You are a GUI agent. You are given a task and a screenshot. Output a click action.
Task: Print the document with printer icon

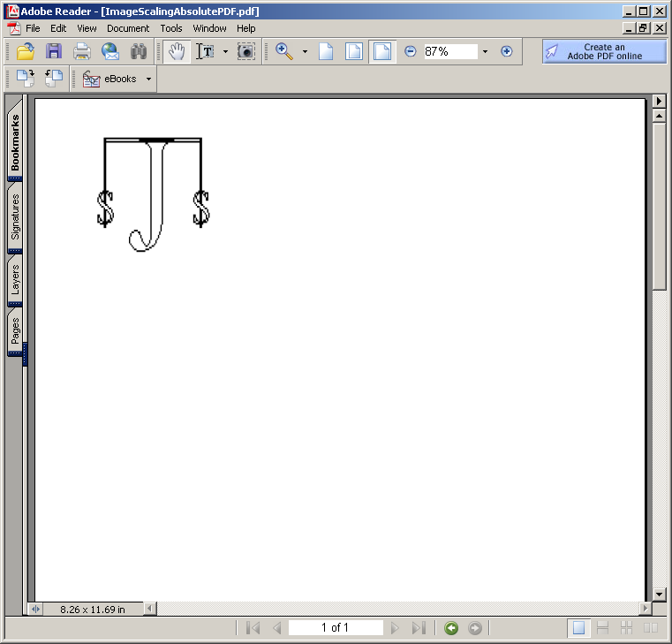pos(82,51)
